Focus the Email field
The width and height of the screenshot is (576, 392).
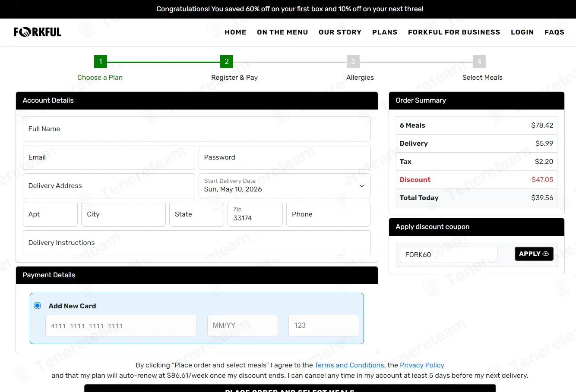click(x=109, y=157)
